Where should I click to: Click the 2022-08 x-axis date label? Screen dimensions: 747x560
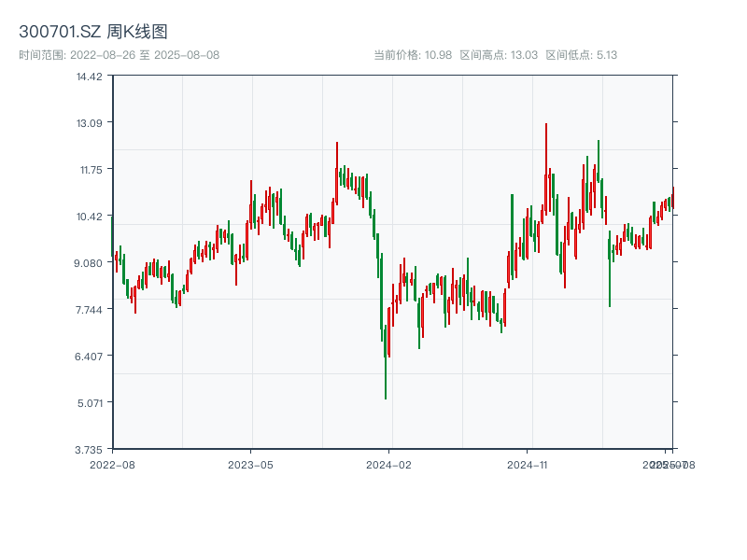(x=112, y=464)
